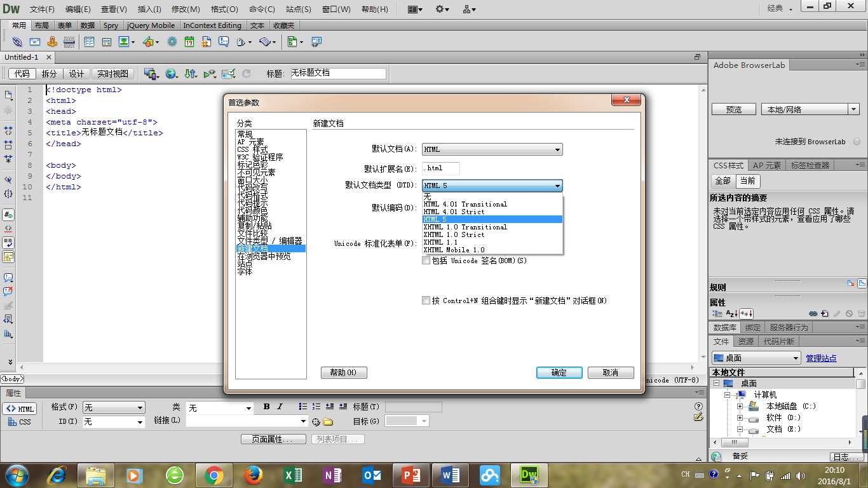Open Excel from the taskbar
This screenshot has width=868, height=488.
pyautogui.click(x=293, y=475)
